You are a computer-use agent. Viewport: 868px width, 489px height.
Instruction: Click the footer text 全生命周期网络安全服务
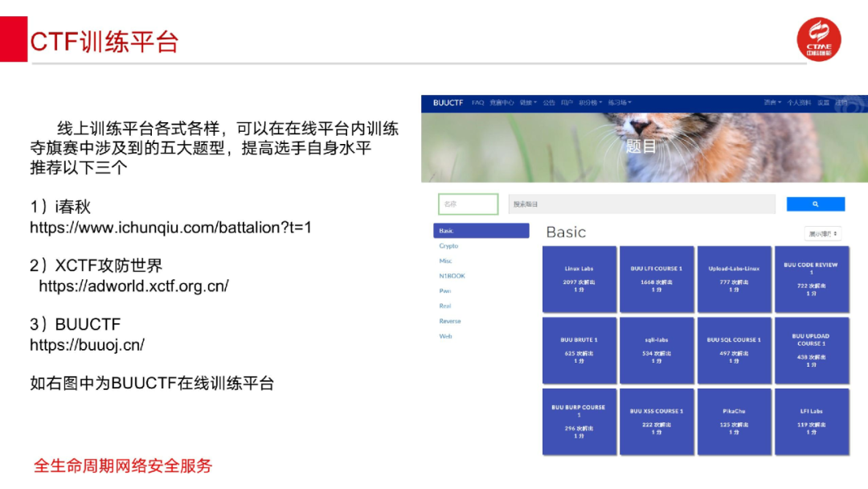coord(123,466)
